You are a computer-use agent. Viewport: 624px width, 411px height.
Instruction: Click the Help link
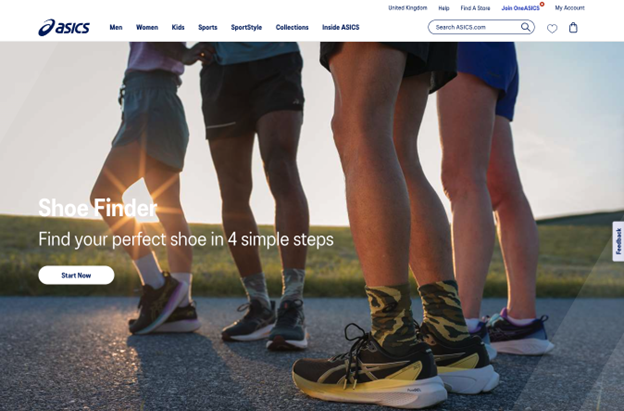click(x=444, y=8)
